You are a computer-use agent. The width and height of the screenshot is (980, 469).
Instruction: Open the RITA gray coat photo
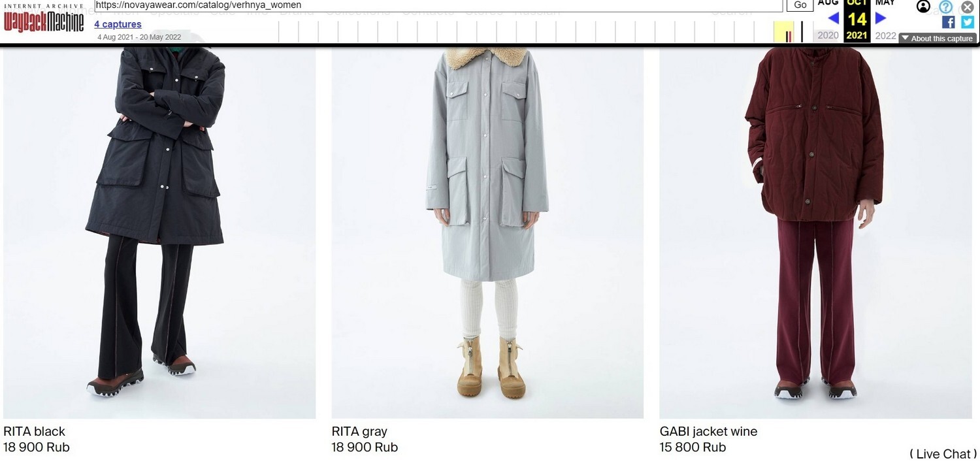click(x=487, y=232)
